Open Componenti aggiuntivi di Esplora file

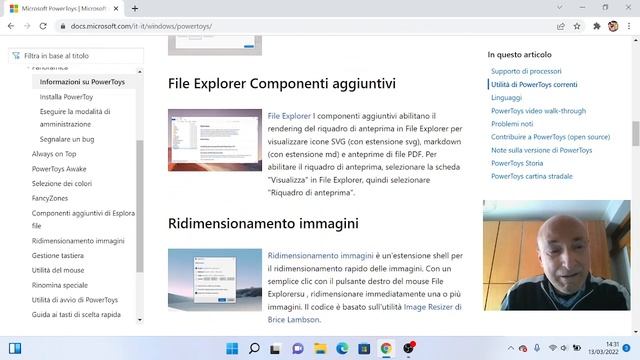coord(83,219)
